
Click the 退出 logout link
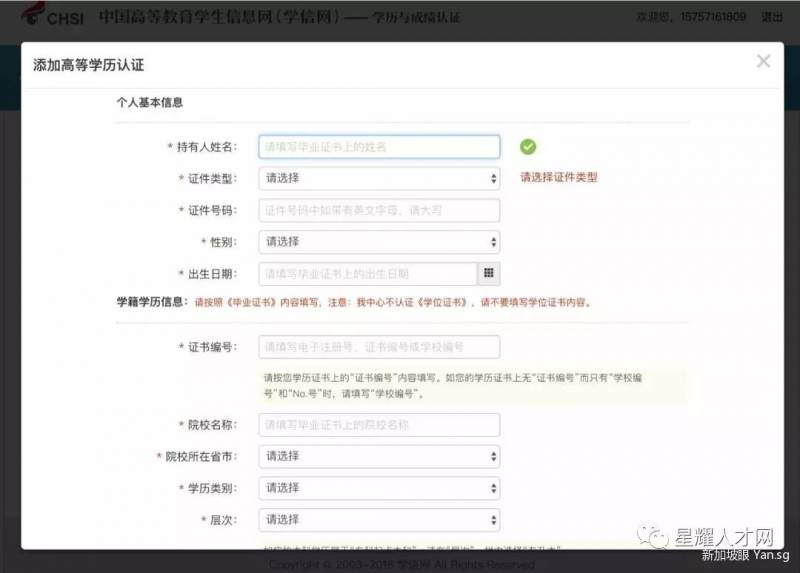coord(772,18)
